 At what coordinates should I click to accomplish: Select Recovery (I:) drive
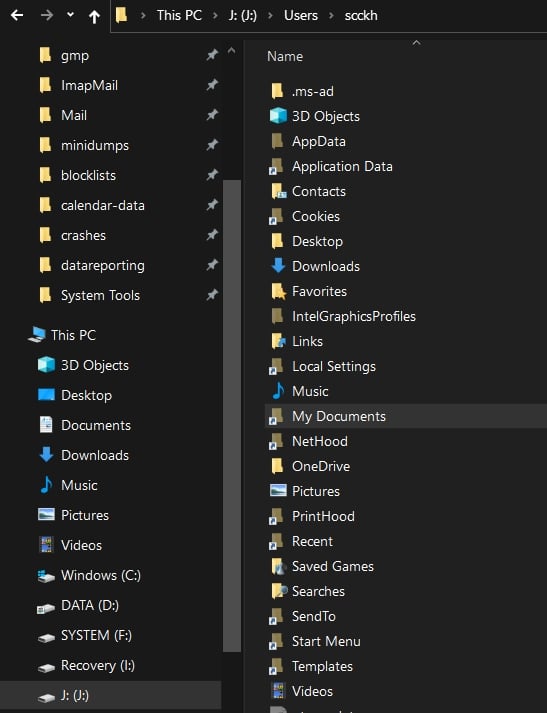click(x=98, y=666)
